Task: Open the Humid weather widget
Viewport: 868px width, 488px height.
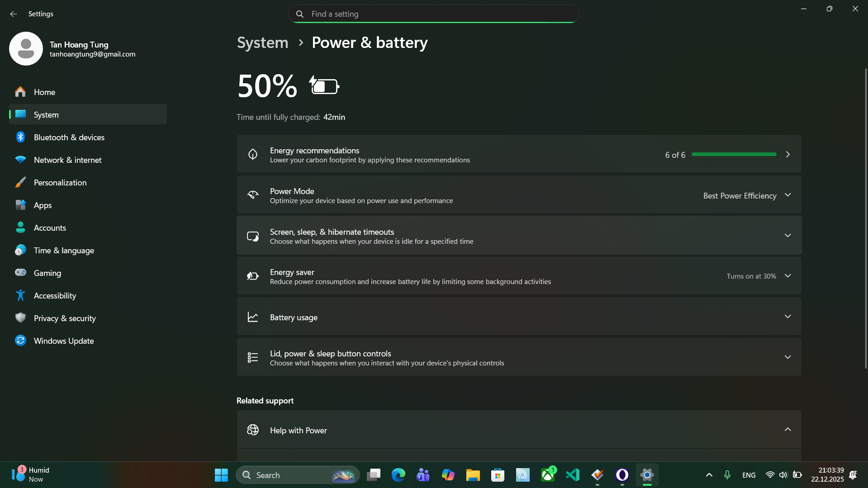Action: 31,475
